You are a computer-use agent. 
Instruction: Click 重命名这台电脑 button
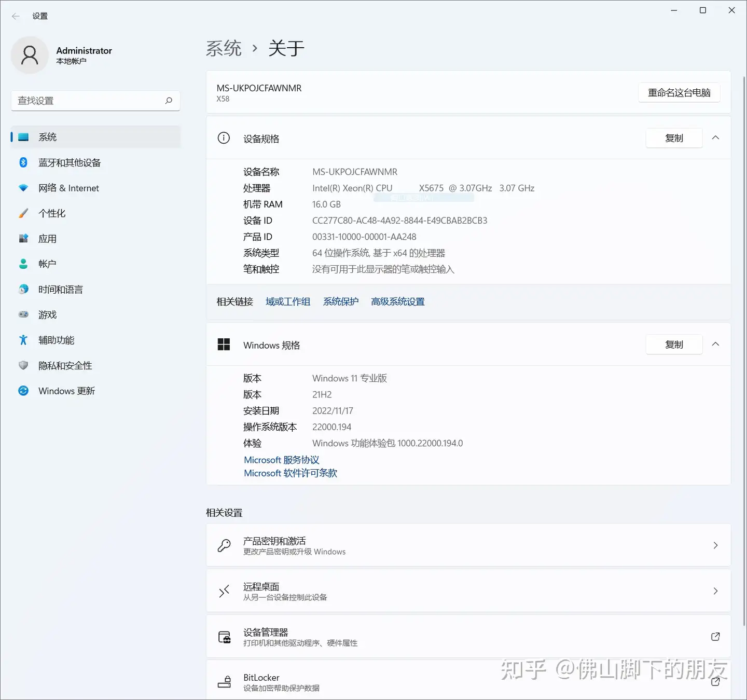tap(679, 92)
